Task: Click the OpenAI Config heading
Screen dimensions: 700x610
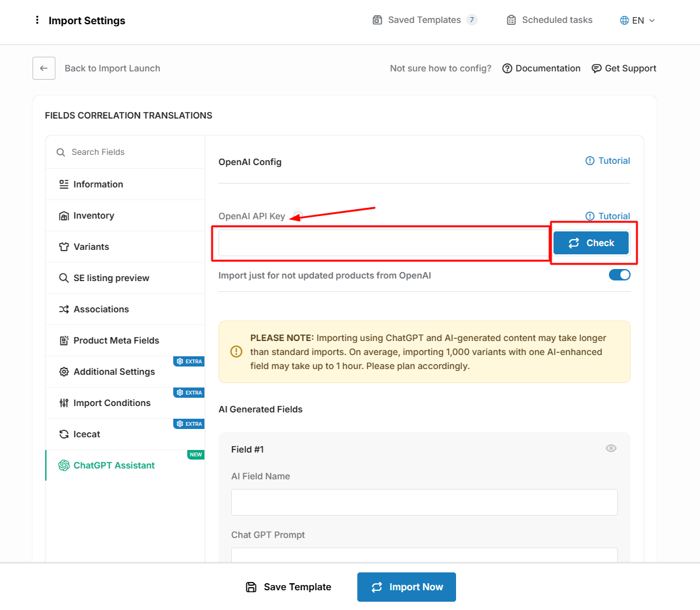Action: click(x=250, y=162)
